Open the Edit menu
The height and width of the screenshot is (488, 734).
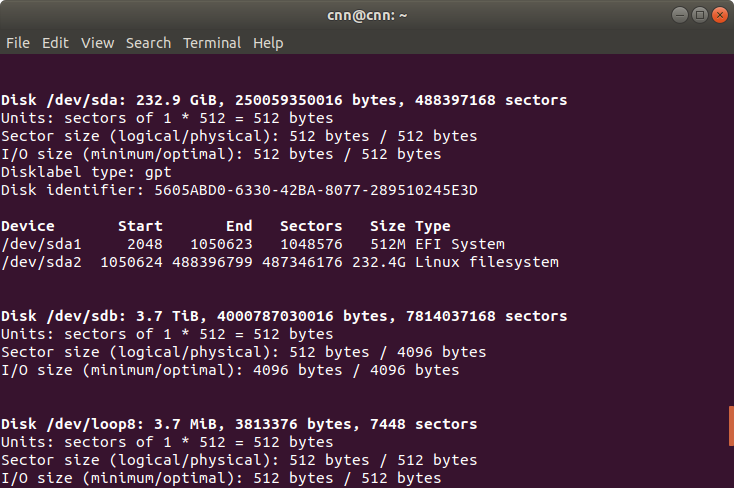[x=55, y=43]
